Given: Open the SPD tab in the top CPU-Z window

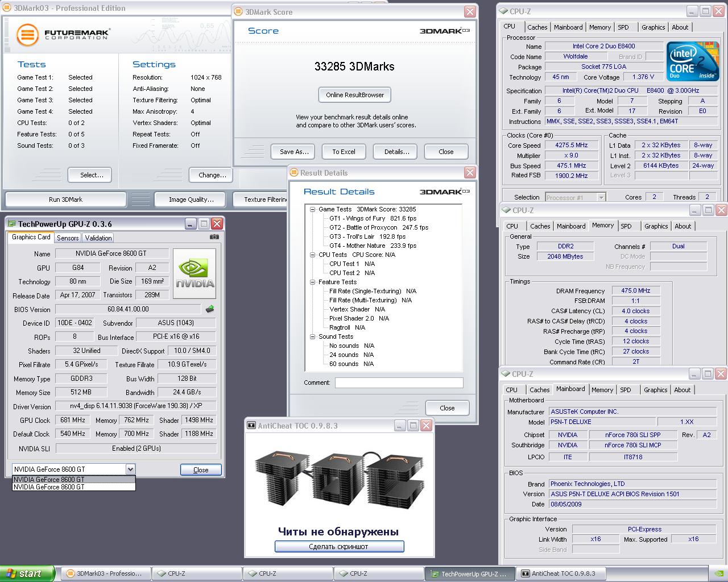Looking at the screenshot, I should coord(623,27).
